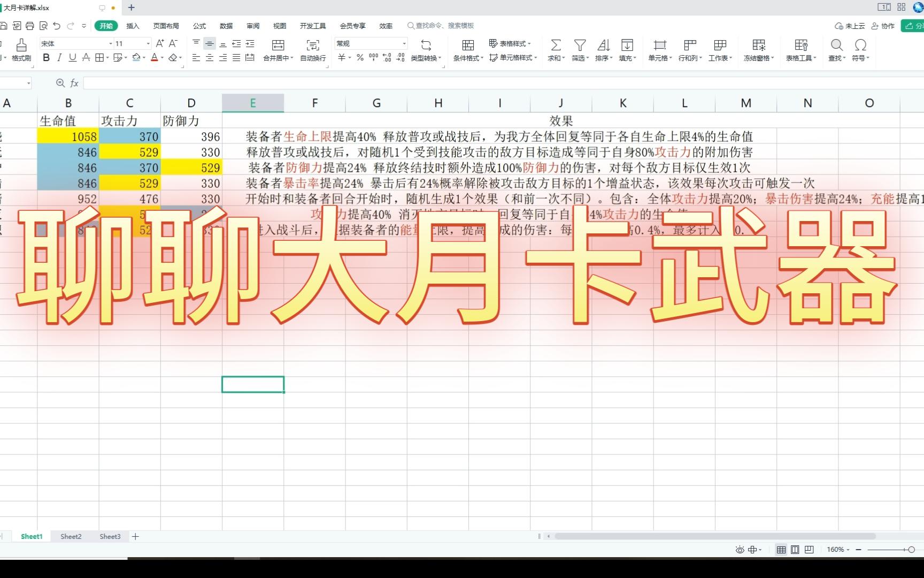Click the AutoSum (求和) sigma icon
924x578 pixels.
(556, 44)
